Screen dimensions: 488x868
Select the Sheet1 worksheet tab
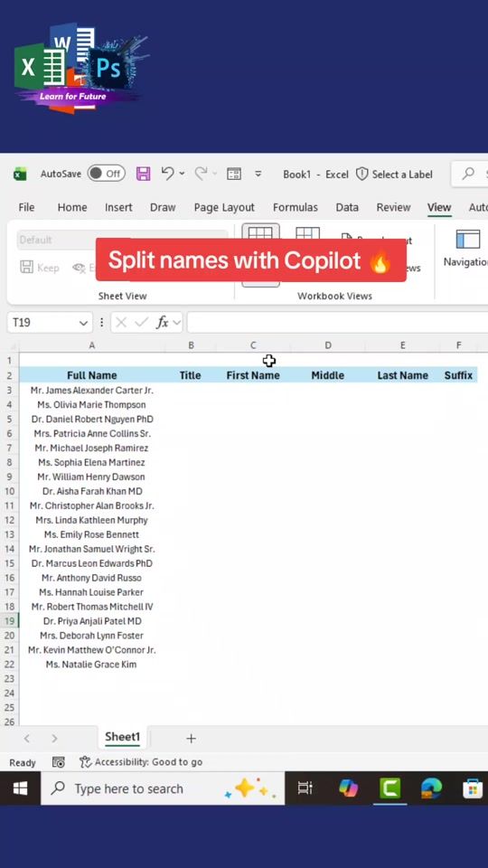click(x=122, y=737)
